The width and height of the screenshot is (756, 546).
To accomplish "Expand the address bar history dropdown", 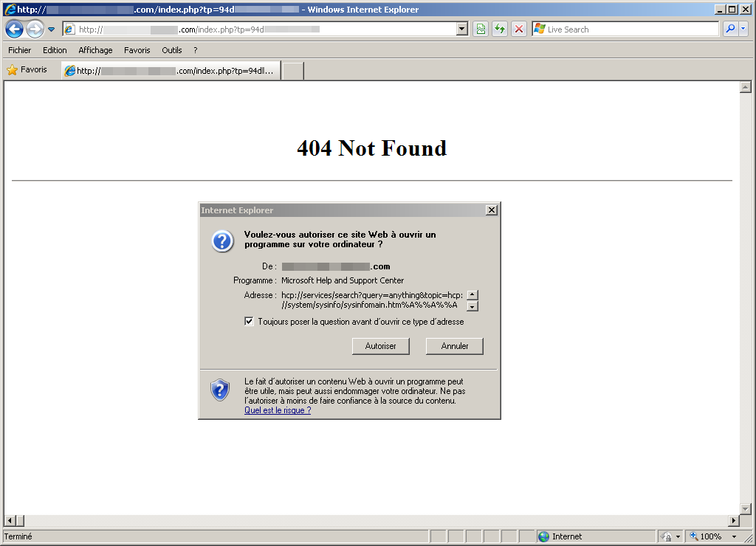I will coord(462,30).
